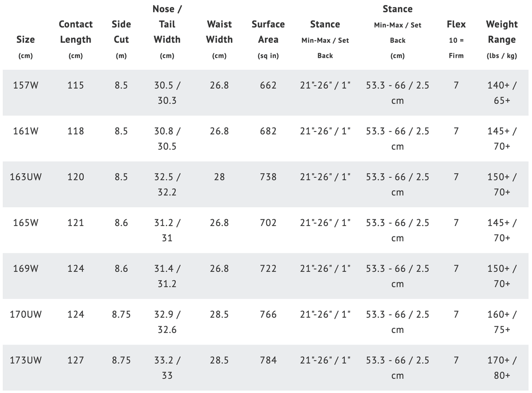The image size is (532, 393).
Task: Select the 170UW size row label
Action: 26,314
